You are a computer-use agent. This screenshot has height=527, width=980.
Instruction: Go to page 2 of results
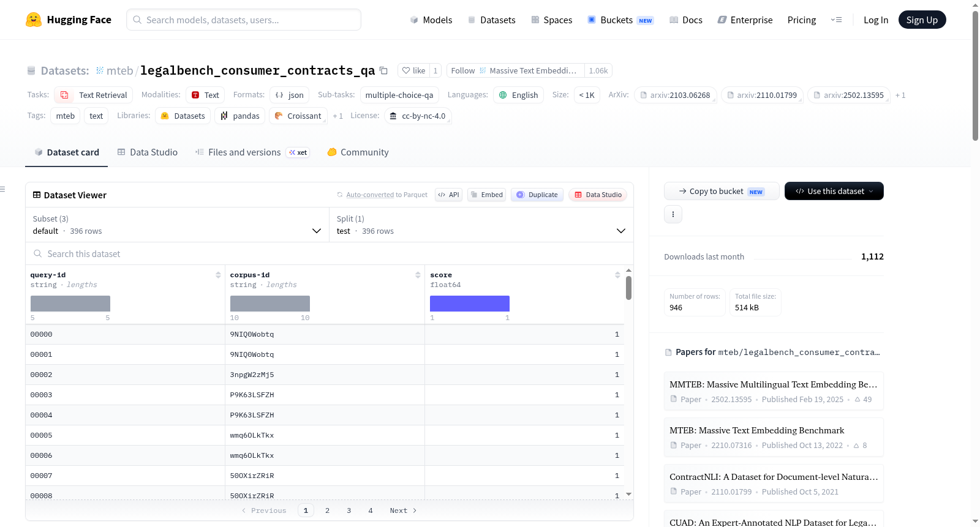[x=327, y=510]
